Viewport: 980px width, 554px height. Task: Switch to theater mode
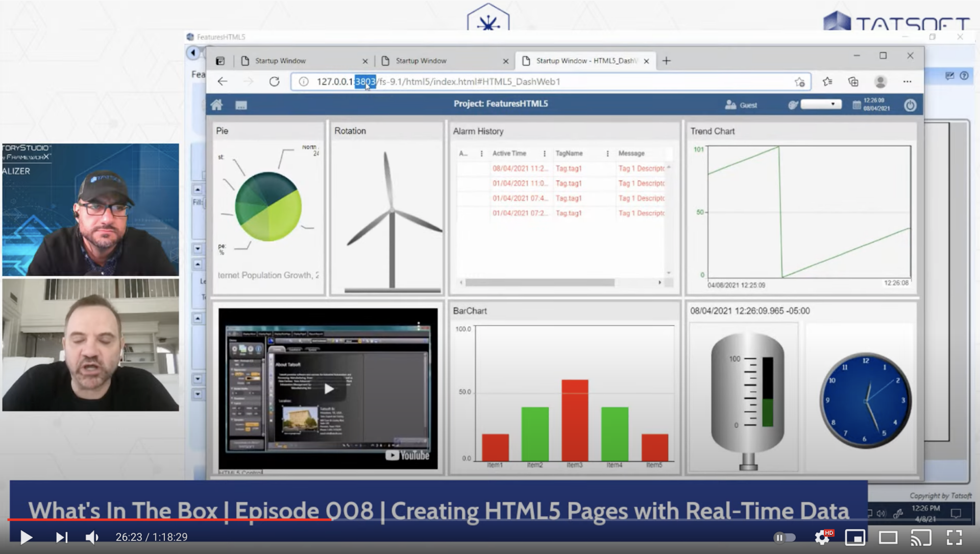[x=888, y=537]
